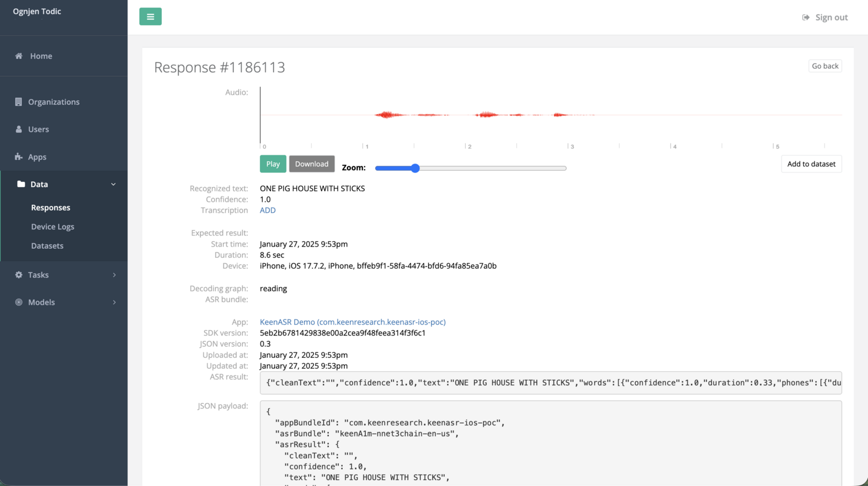Download the audio file

pyautogui.click(x=312, y=164)
